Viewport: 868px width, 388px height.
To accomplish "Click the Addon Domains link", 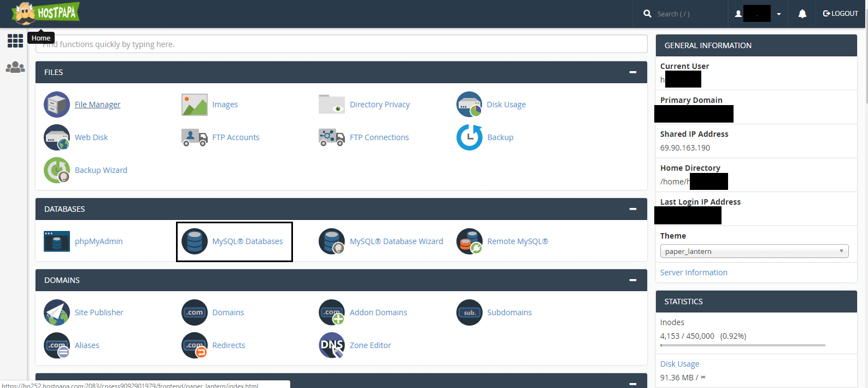I will [x=378, y=312].
